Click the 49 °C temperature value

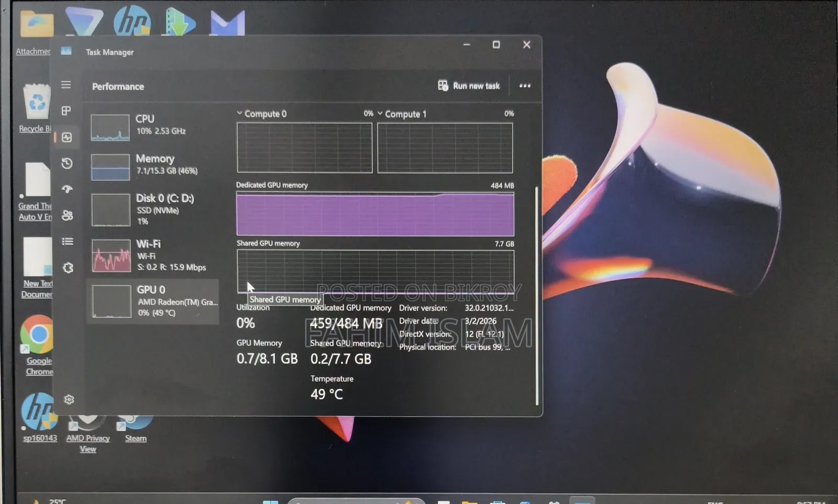click(327, 394)
